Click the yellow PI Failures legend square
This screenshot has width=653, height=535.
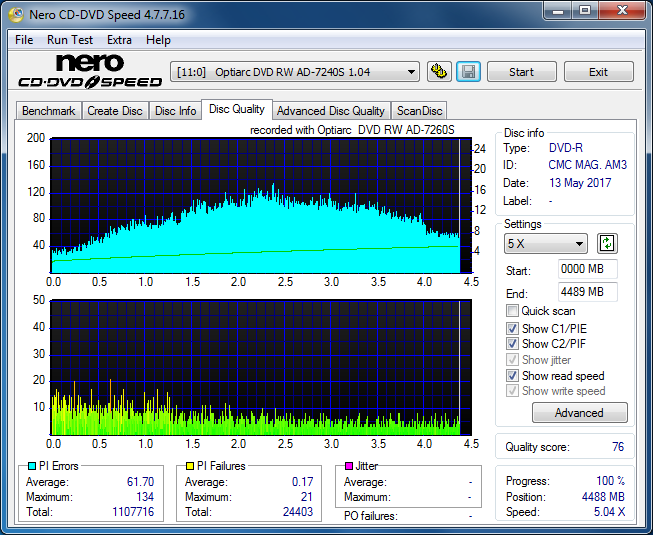click(189, 466)
